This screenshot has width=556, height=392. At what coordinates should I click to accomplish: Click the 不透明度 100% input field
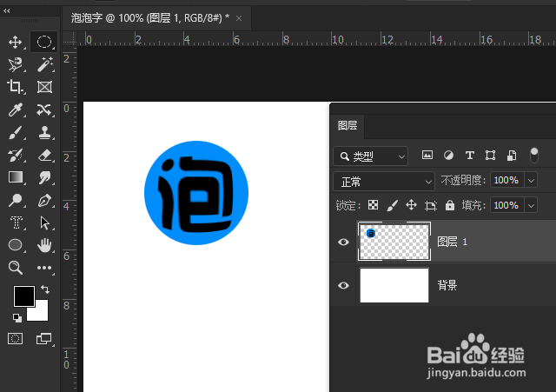(x=507, y=180)
